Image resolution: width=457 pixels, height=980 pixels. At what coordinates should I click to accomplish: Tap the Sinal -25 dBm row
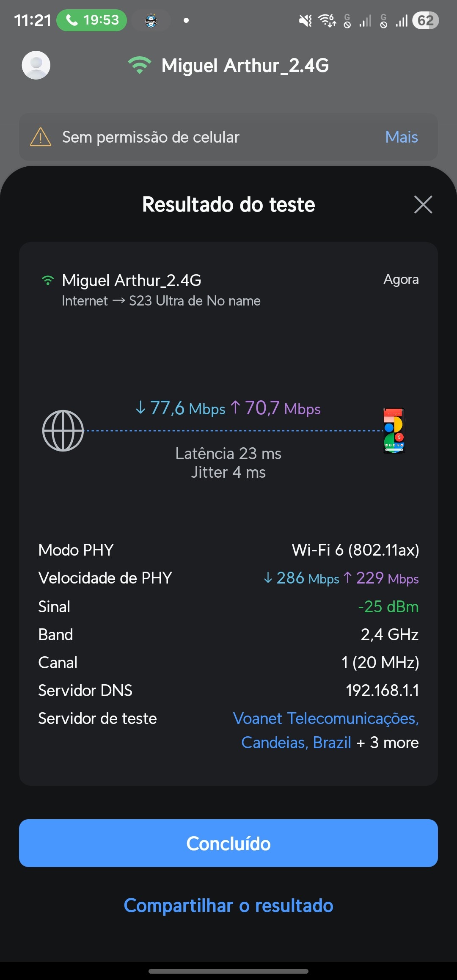point(228,607)
